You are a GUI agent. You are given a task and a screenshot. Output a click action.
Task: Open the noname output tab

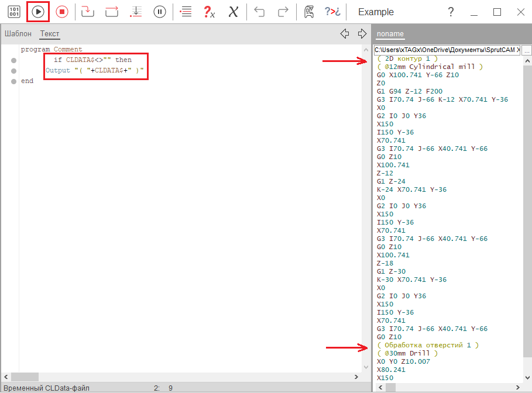tap(390, 34)
